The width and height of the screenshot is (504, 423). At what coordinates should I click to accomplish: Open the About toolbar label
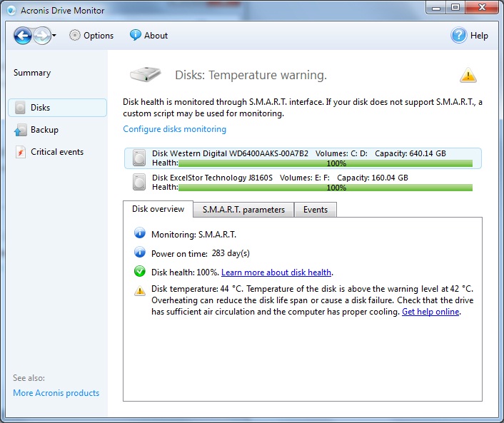click(156, 36)
